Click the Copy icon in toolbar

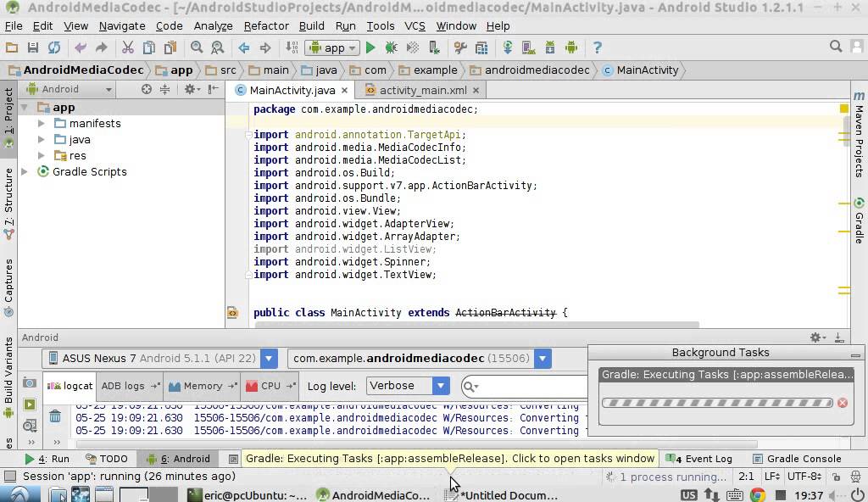point(149,47)
